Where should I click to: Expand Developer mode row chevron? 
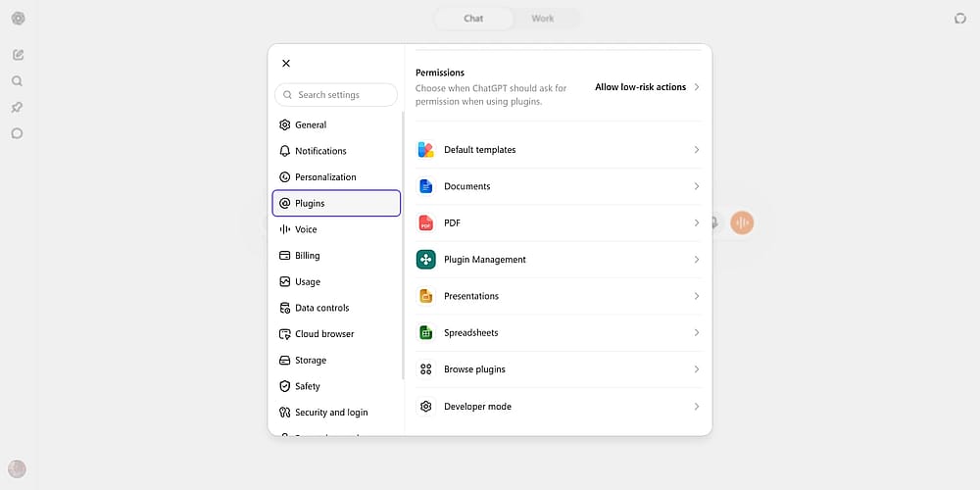coord(696,407)
